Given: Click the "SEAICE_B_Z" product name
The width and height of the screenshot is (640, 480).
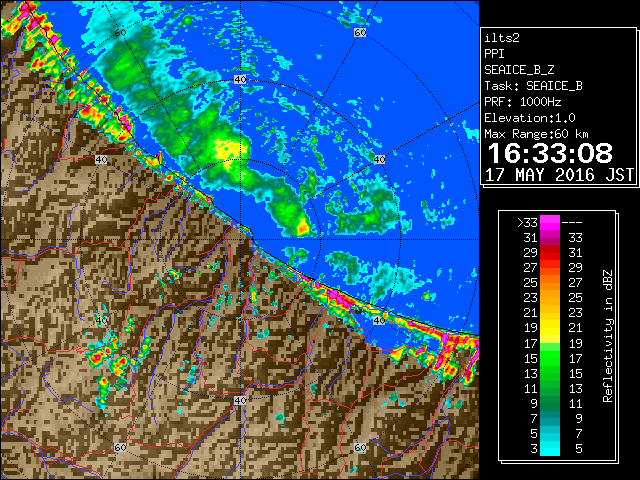Looking at the screenshot, I should (519, 70).
